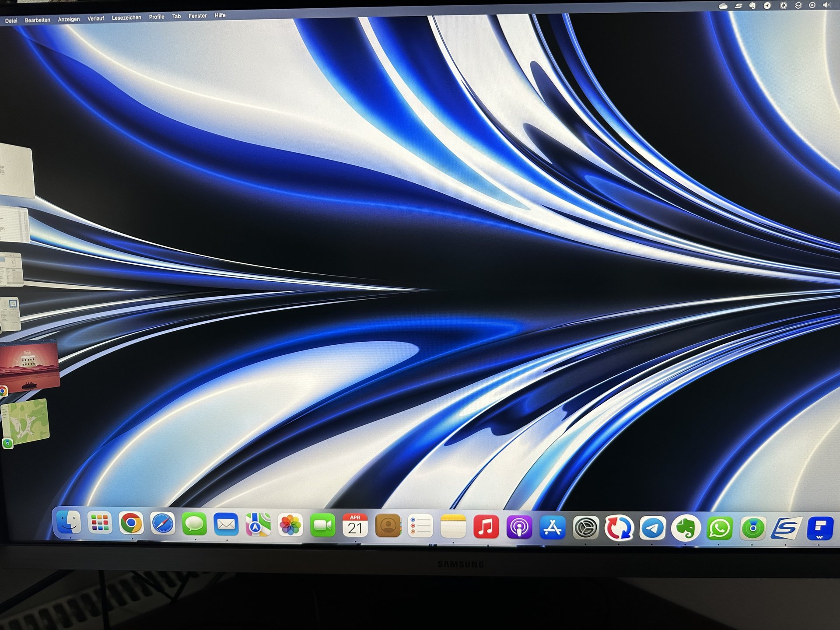This screenshot has width=840, height=630.
Task: Open the Photos app in Dock
Action: point(290,525)
